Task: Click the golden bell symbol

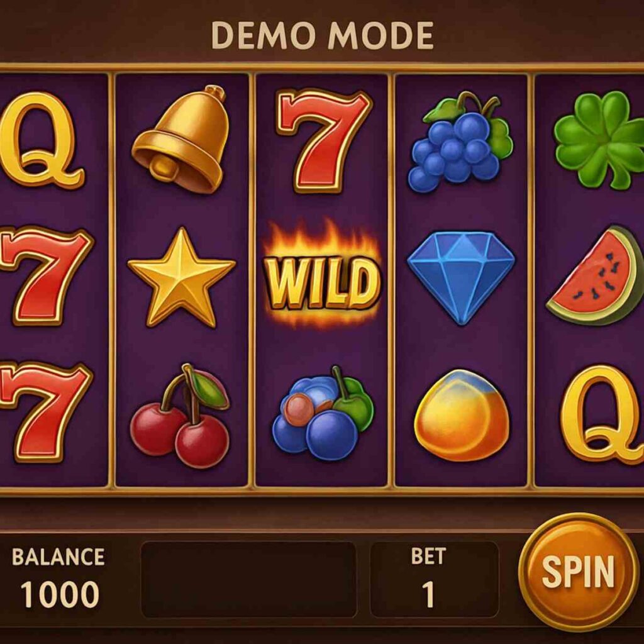Action: coord(180,139)
